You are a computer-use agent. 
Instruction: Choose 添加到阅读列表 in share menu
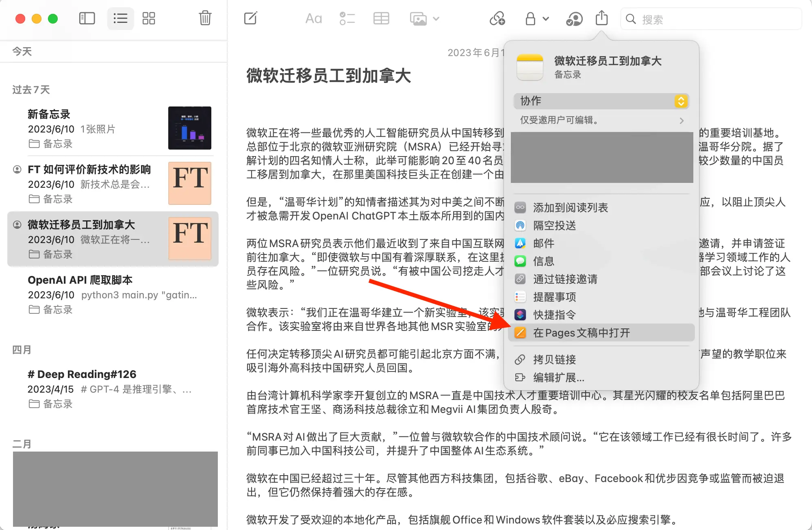pyautogui.click(x=601, y=208)
